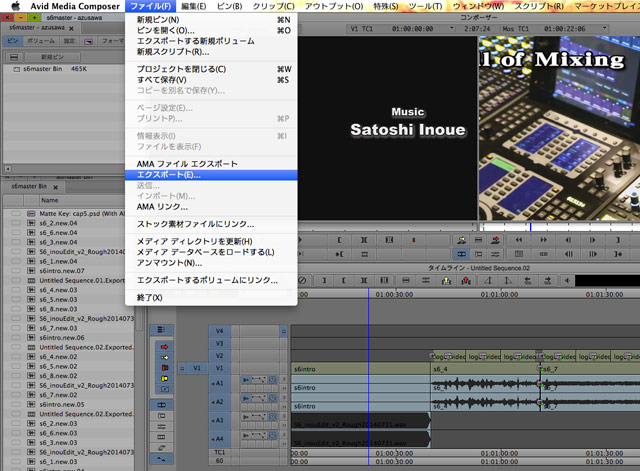Screen dimensions: 640x471
Task: Select yellow Segment Splice arrow tool
Action: coord(164,358)
